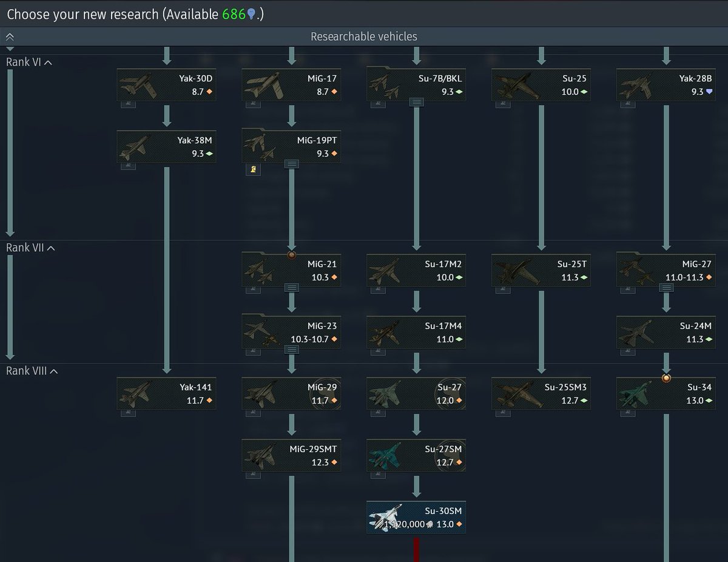Click the small icon below Su-34 card
This screenshot has width=728, height=562.
point(629,413)
